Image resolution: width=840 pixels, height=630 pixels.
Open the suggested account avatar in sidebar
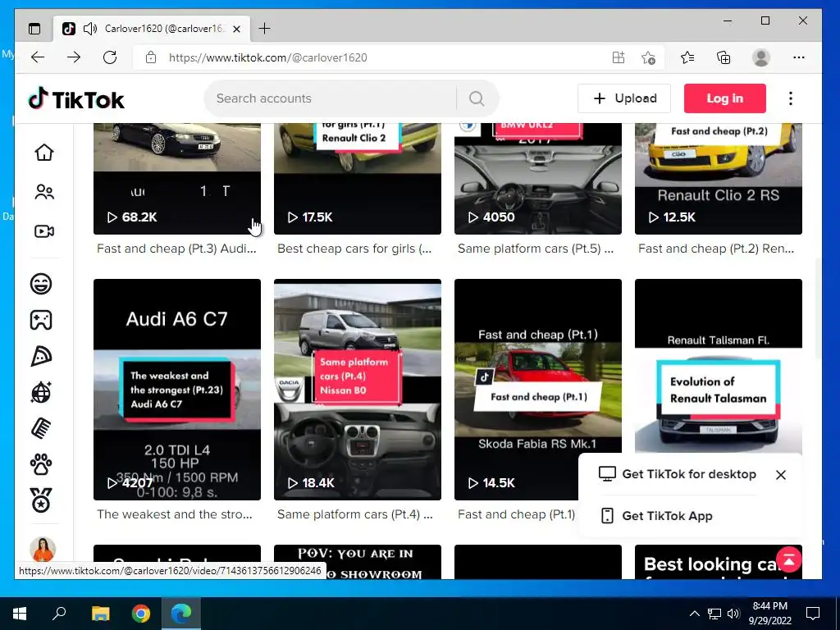pyautogui.click(x=43, y=549)
